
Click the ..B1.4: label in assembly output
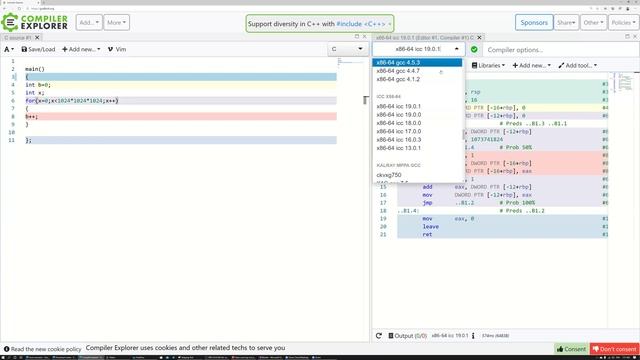tap(408, 211)
